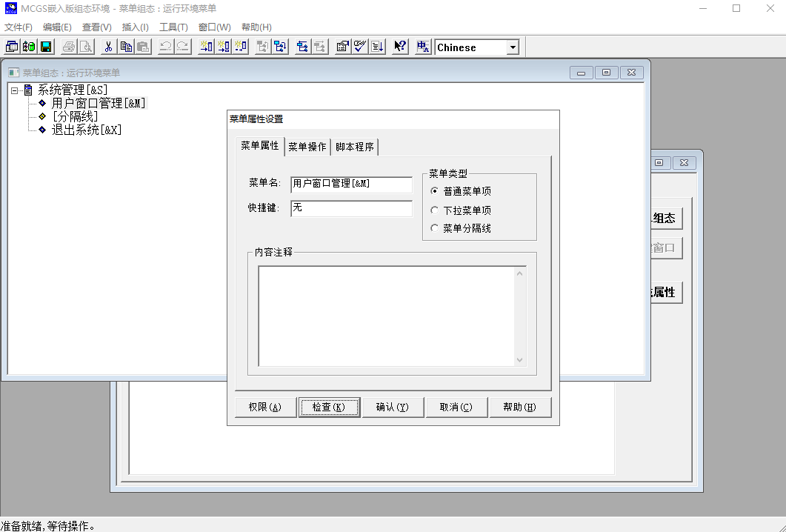The width and height of the screenshot is (786, 532).
Task: Open the 查看(V) menu
Action: (x=97, y=27)
